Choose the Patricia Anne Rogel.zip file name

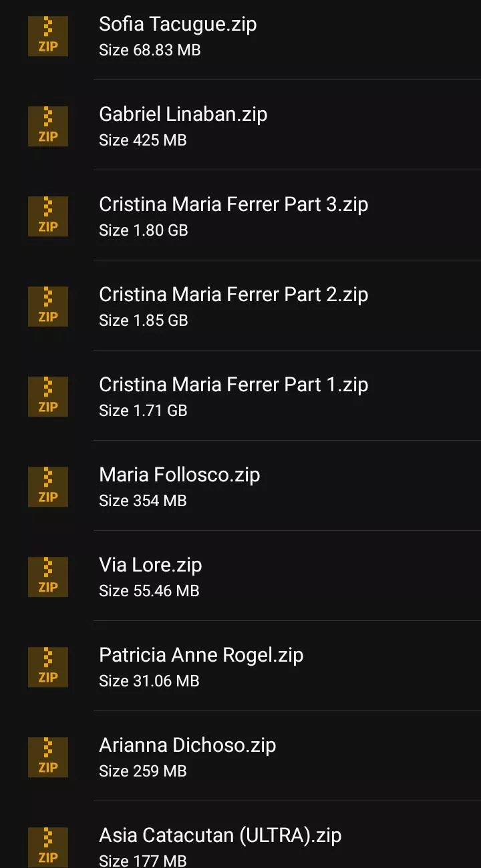tap(201, 655)
